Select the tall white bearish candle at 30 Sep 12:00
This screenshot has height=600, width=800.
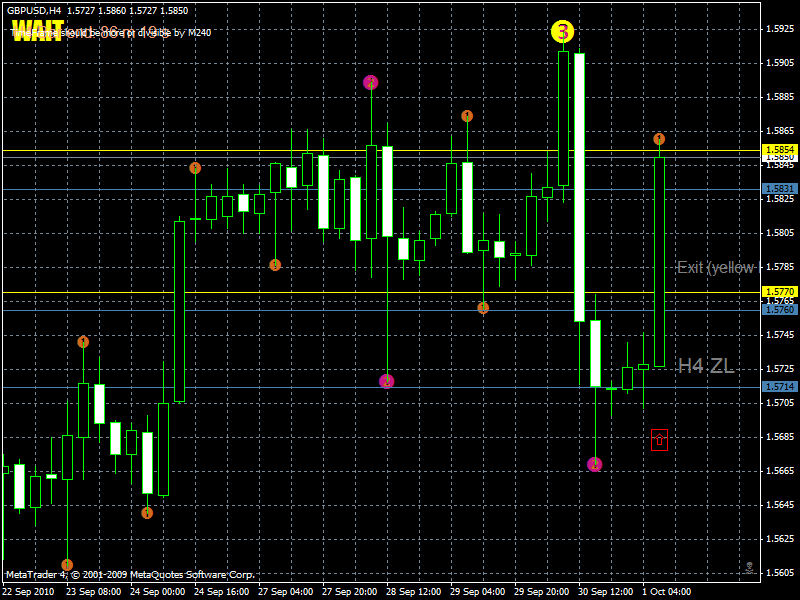579,187
